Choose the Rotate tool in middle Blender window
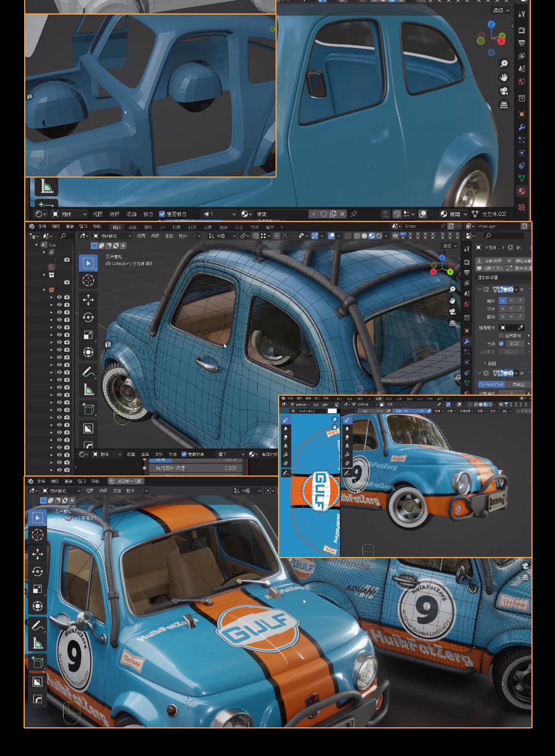This screenshot has height=756, width=555. pyautogui.click(x=88, y=317)
